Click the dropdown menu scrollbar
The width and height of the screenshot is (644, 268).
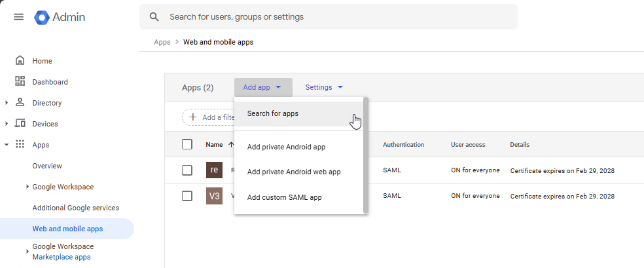[x=366, y=155]
